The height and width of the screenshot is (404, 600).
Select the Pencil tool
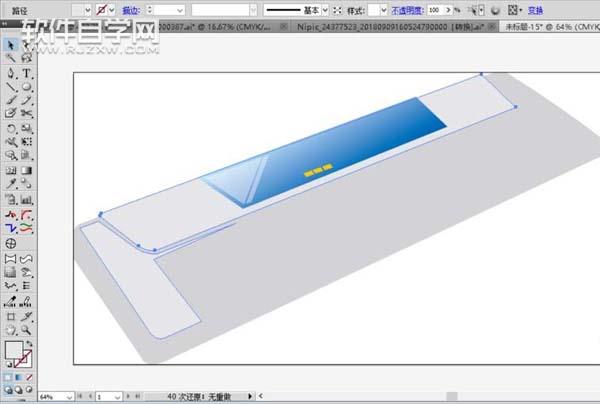point(26,100)
